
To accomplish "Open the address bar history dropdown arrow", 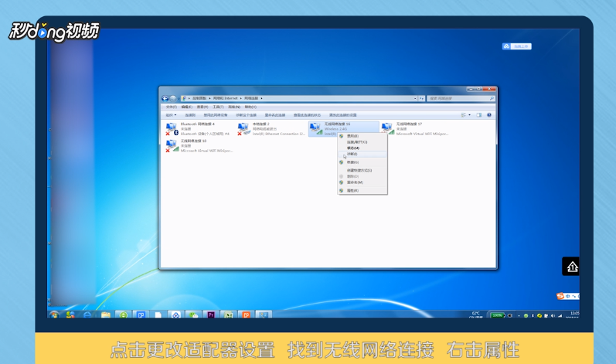I will tap(415, 99).
